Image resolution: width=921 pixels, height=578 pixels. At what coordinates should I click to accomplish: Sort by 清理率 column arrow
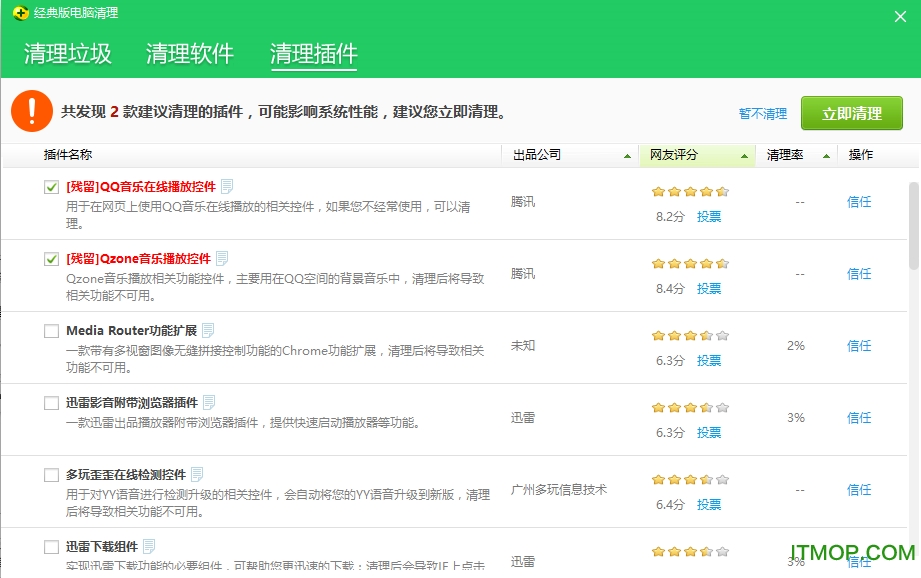(826, 156)
